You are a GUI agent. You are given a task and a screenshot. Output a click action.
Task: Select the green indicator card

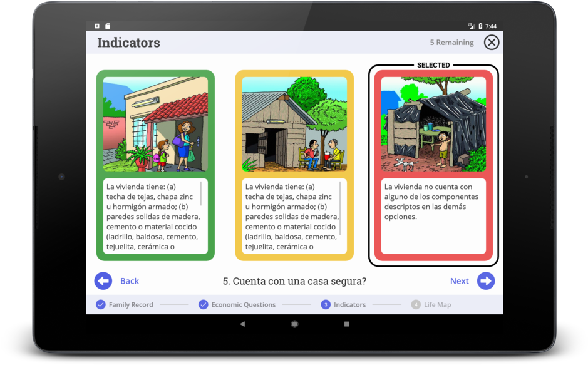tap(155, 165)
